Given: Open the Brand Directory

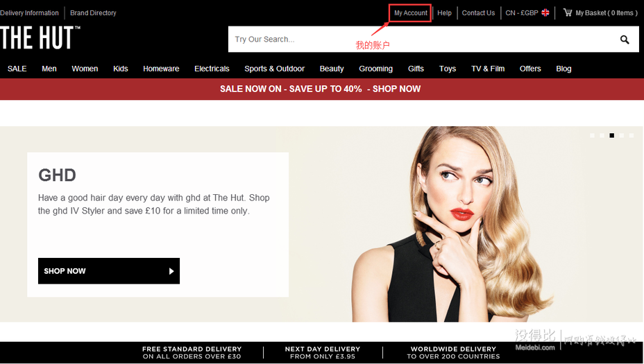Looking at the screenshot, I should (x=93, y=12).
